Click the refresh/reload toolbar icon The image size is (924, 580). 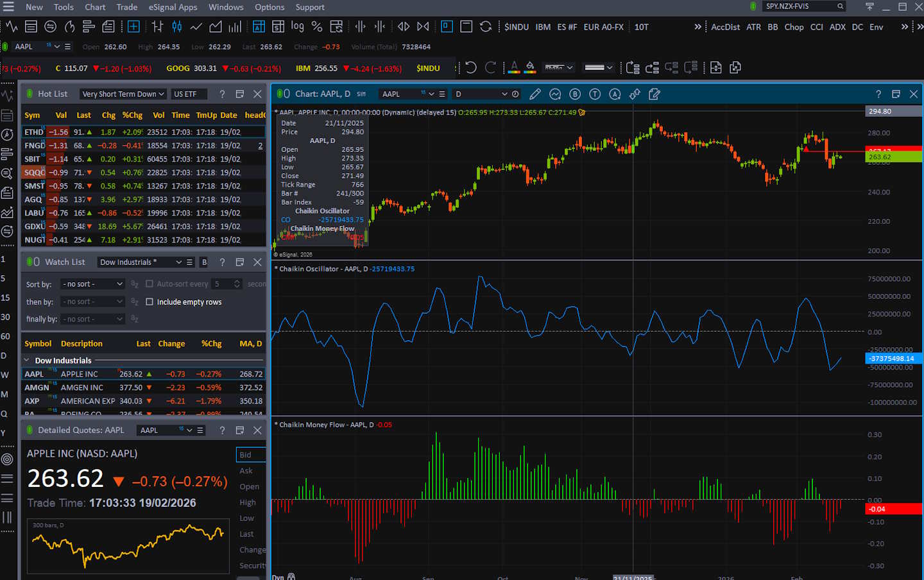pyautogui.click(x=486, y=27)
